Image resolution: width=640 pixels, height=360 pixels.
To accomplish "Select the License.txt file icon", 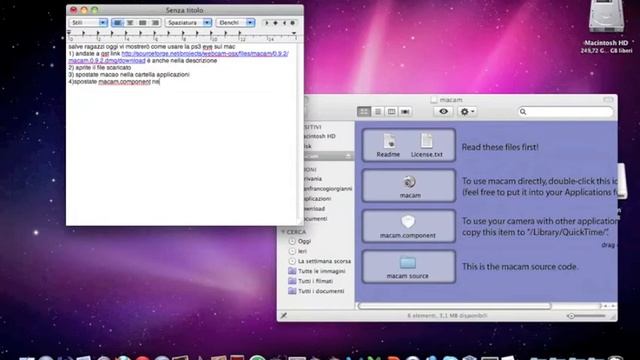I will [x=427, y=146].
